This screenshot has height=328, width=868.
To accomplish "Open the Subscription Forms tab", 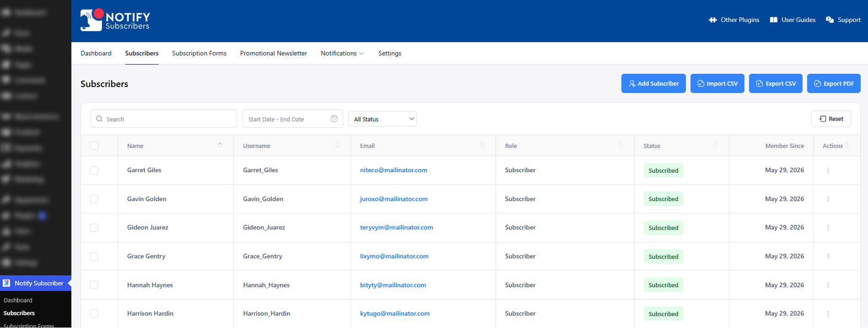I will click(199, 53).
